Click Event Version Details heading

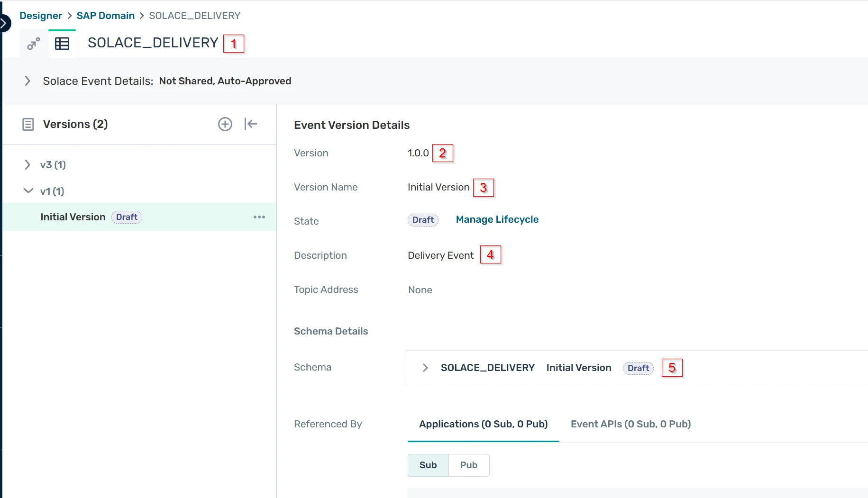point(352,125)
